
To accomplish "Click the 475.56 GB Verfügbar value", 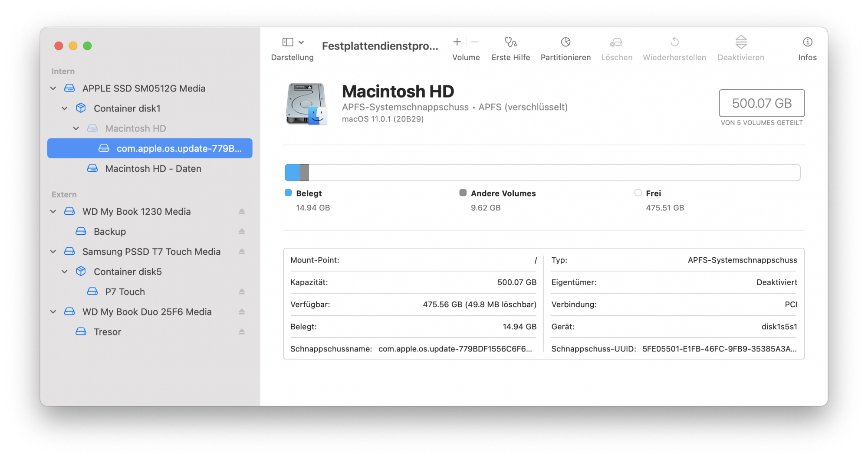I will click(x=480, y=305).
